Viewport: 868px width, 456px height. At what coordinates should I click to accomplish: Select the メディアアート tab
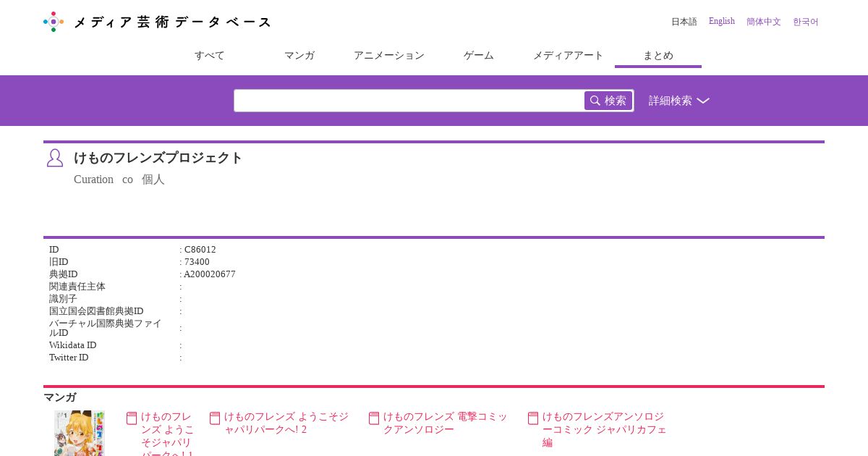569,56
